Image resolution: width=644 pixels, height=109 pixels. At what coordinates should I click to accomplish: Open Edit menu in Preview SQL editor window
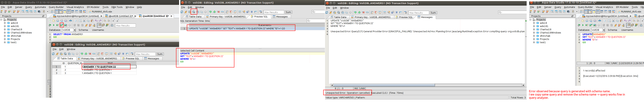(x=190, y=7)
